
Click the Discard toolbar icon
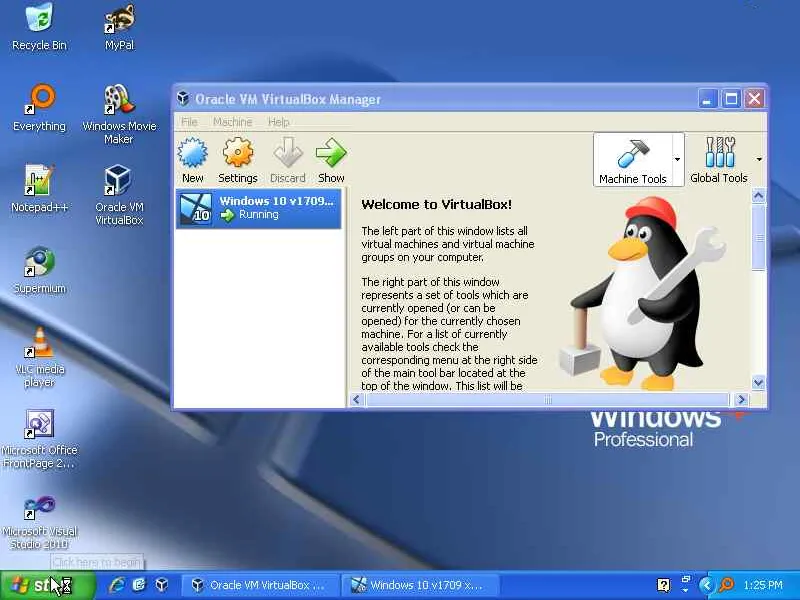click(x=288, y=160)
